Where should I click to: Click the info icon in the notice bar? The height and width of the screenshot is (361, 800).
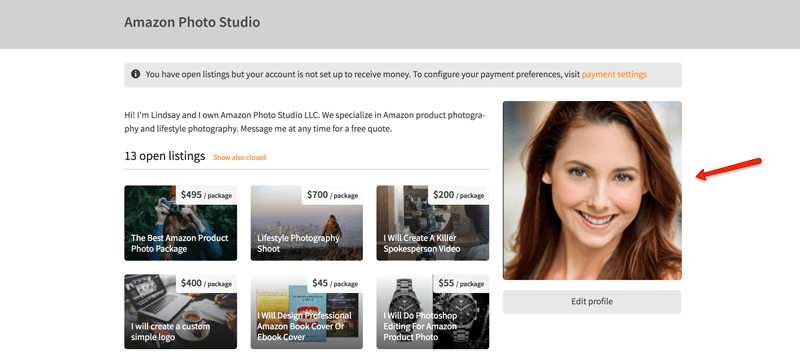click(x=135, y=74)
